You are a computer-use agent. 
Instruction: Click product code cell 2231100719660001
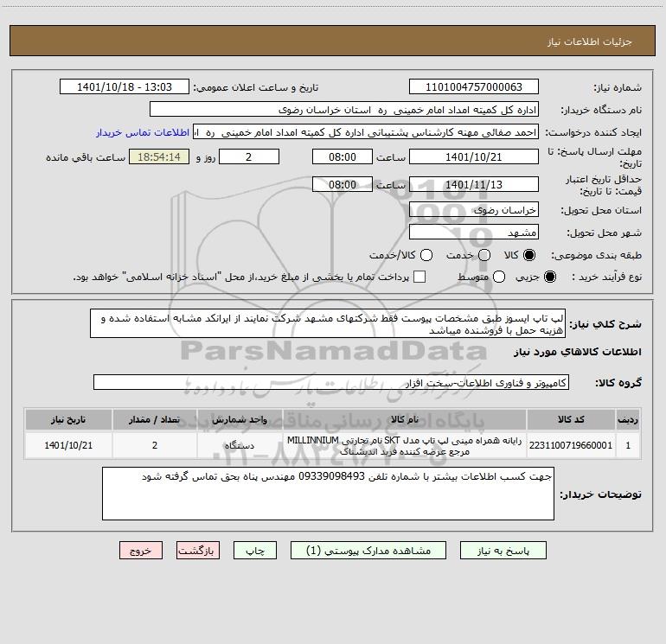[571, 445]
